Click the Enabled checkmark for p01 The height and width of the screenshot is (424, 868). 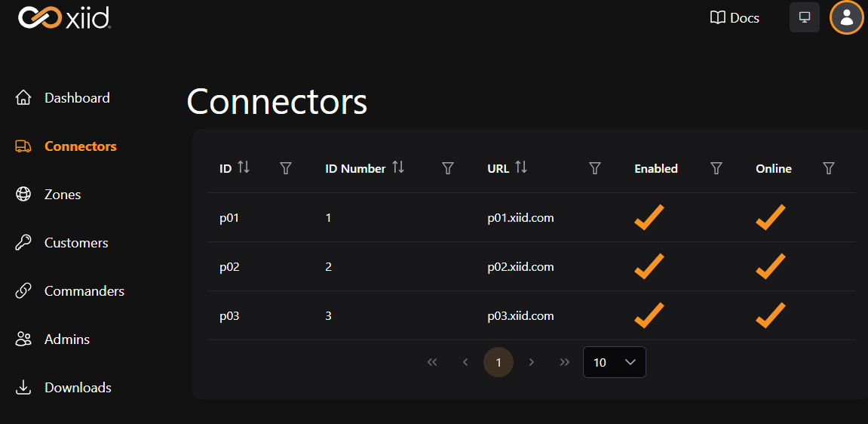point(649,217)
